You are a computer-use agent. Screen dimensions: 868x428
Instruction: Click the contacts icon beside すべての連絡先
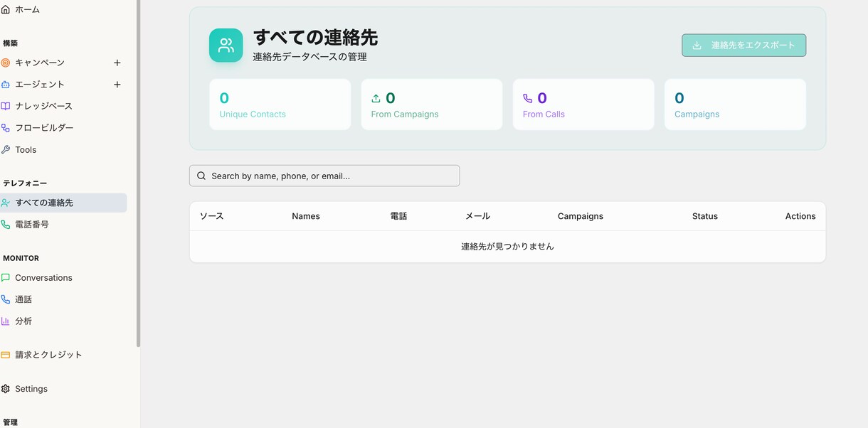pyautogui.click(x=6, y=203)
